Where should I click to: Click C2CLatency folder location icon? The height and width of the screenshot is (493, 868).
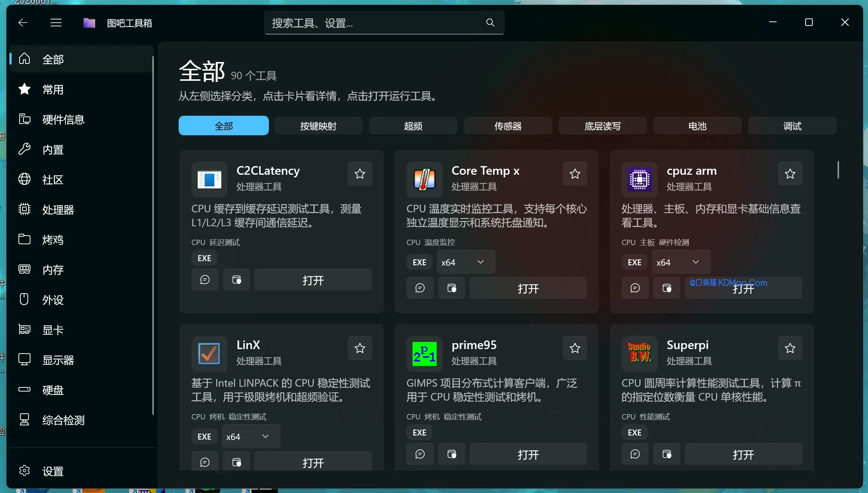[x=237, y=280]
